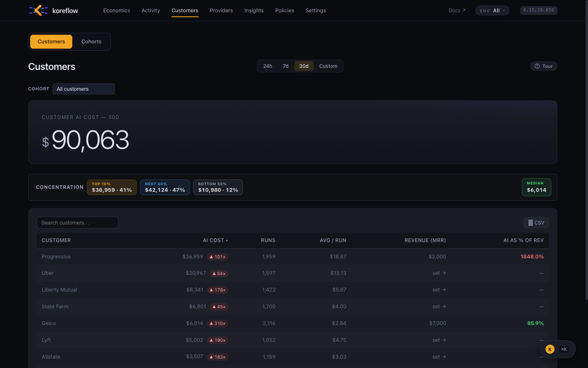Sort by the AVG / RUN column header
This screenshot has height=368, width=588.
point(333,240)
